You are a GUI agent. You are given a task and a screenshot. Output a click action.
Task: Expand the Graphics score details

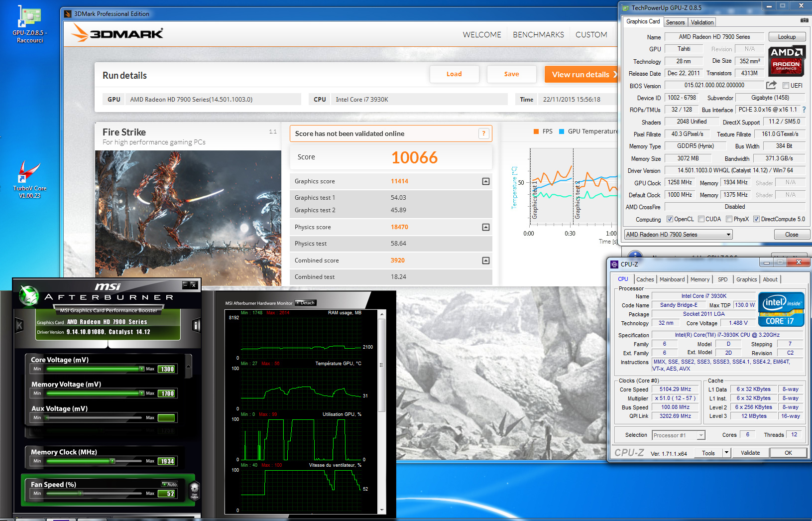(486, 181)
